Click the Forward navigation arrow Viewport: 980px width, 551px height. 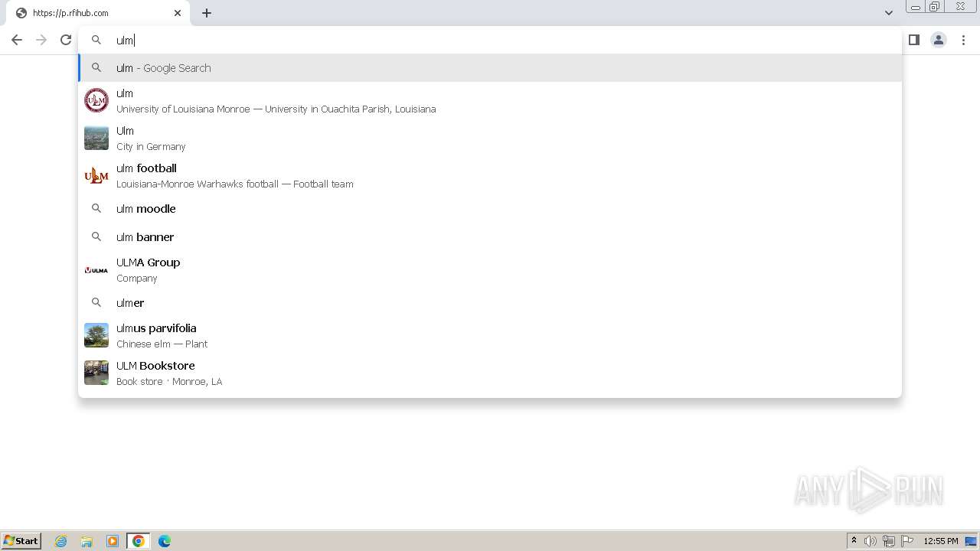pos(41,40)
